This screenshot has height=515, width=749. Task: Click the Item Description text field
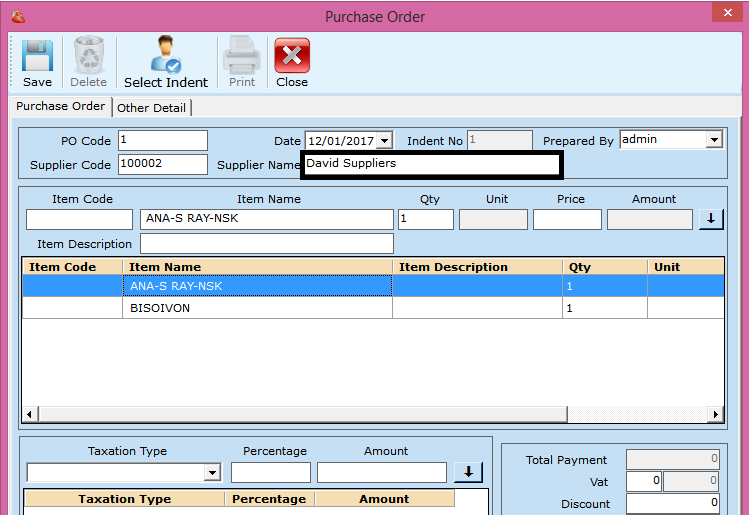266,244
